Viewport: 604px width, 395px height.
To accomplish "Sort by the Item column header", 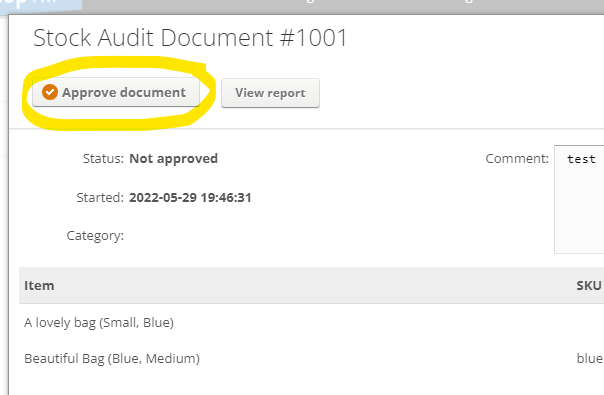I will [x=39, y=286].
